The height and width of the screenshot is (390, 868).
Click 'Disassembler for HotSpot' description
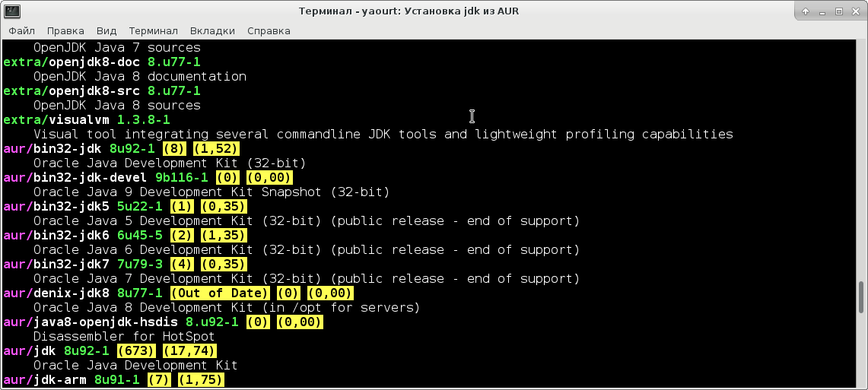point(124,336)
